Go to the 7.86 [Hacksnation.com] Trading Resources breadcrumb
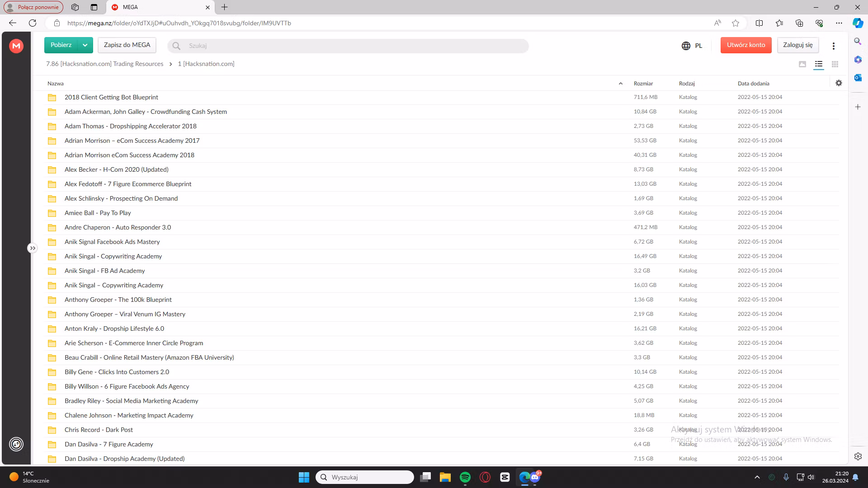This screenshot has height=488, width=868. [105, 64]
